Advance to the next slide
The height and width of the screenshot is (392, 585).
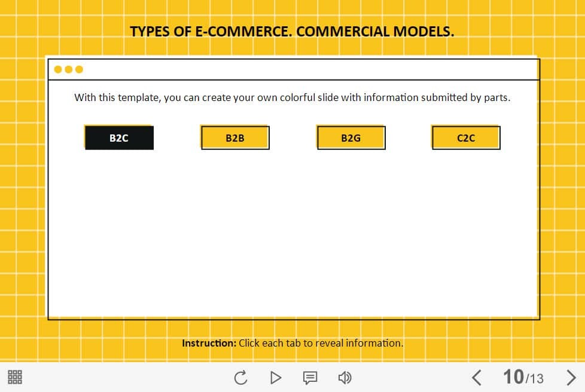click(571, 377)
